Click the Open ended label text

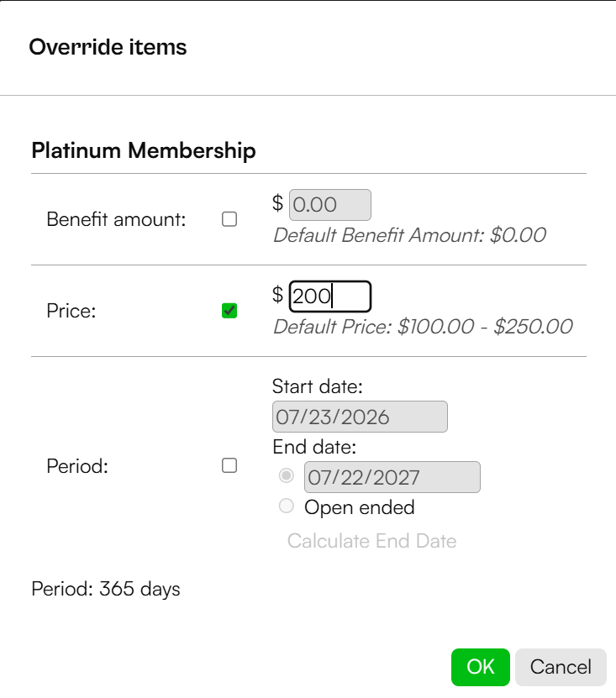[x=360, y=507]
